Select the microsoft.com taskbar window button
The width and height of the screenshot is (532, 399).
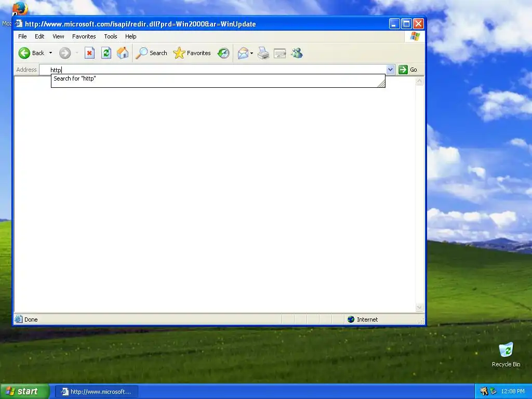click(x=97, y=392)
